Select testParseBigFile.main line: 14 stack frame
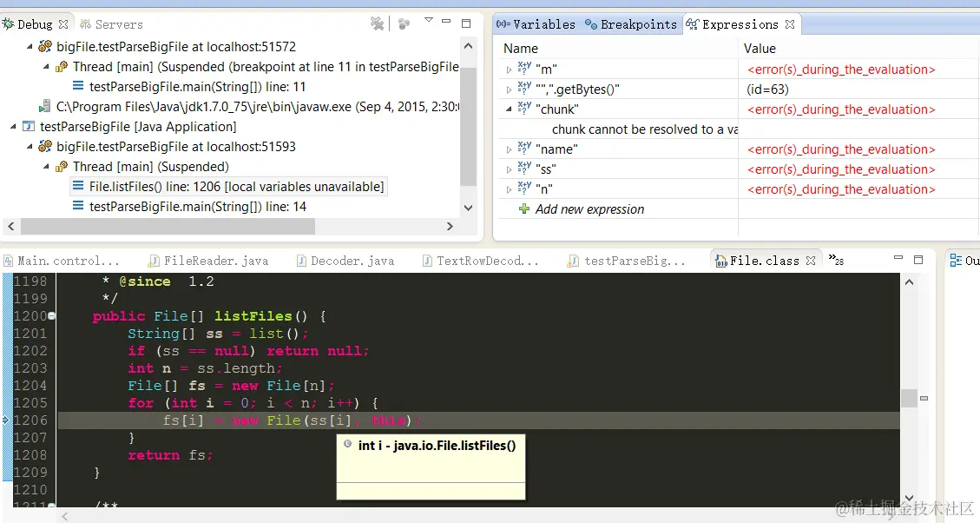 (198, 207)
